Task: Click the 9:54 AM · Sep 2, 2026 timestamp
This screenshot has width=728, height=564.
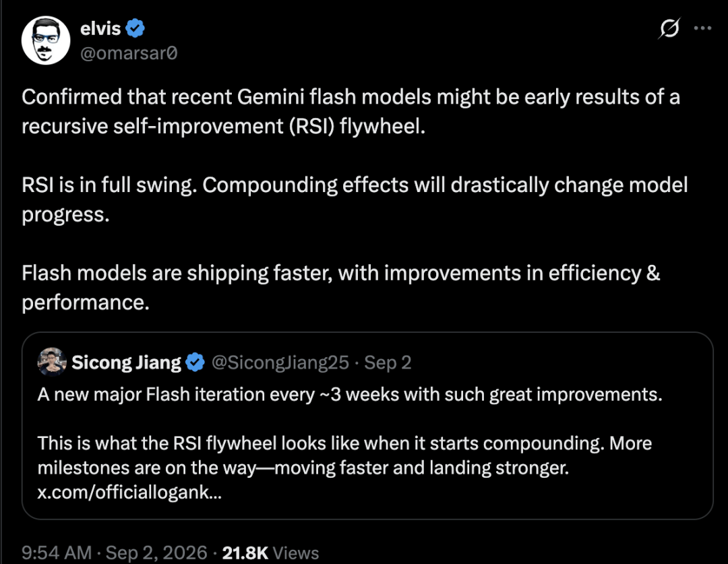Action: pos(114,553)
